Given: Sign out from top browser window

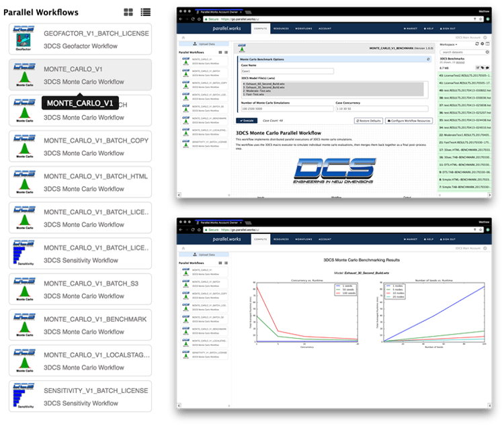Looking at the screenshot, I should [x=448, y=29].
